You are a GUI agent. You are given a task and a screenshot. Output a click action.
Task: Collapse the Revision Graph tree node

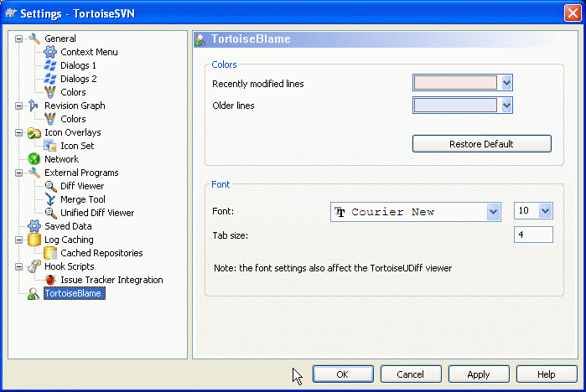point(18,106)
